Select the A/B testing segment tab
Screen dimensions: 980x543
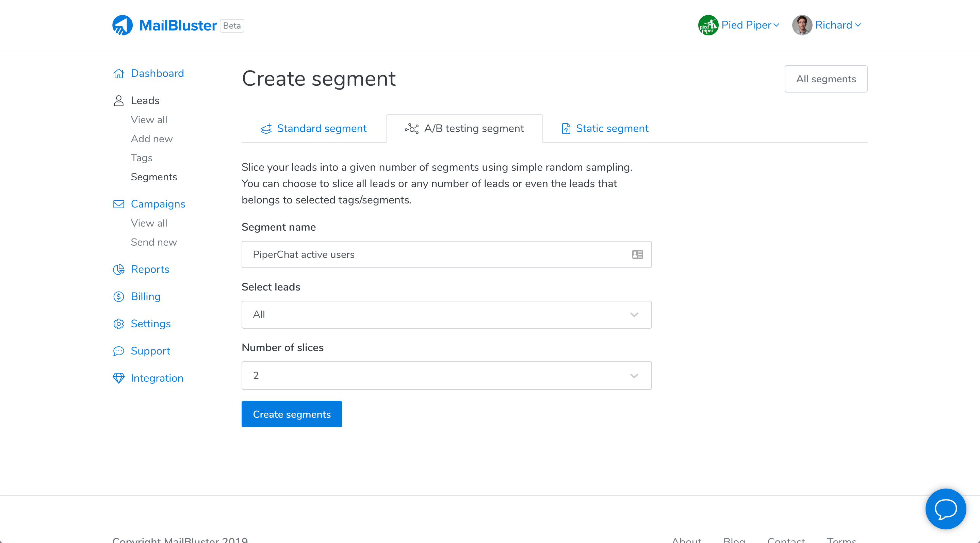tap(464, 129)
